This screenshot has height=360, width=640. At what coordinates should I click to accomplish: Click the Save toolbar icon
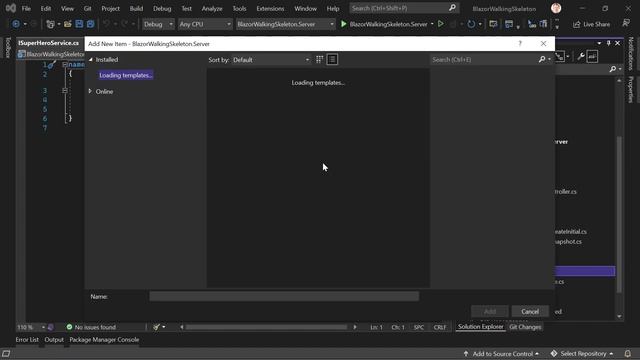(x=79, y=24)
